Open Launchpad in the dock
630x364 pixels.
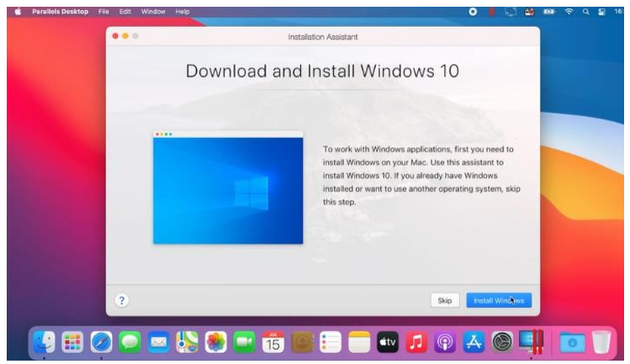click(x=74, y=342)
